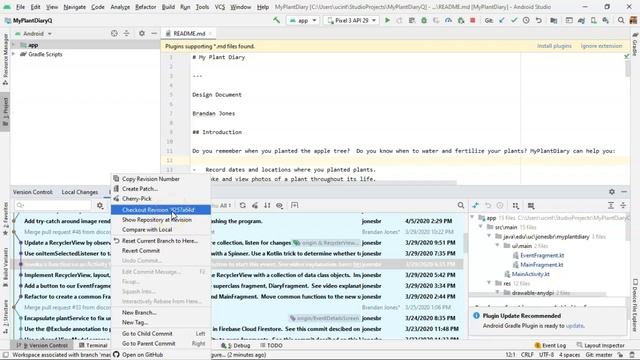Click the Install plugins link

554,46
